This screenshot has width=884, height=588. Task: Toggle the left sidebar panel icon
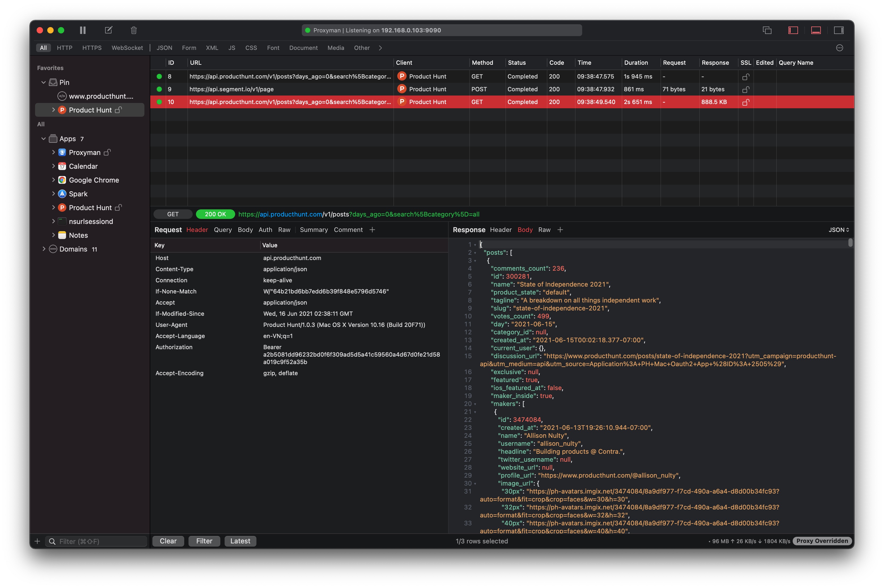pos(793,30)
